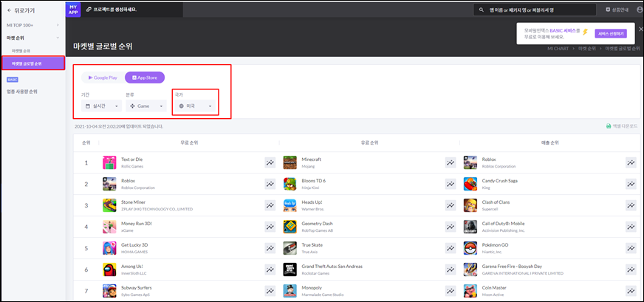Open the 기간 실시간 dropdown

pyautogui.click(x=101, y=106)
